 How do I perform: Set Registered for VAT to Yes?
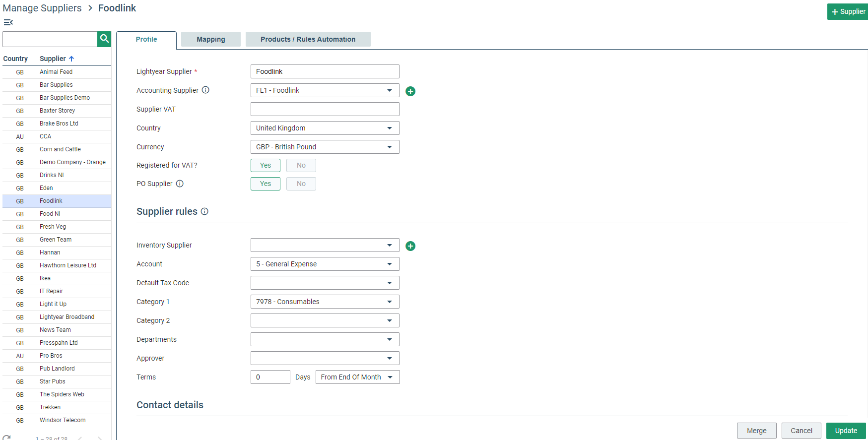pos(266,165)
